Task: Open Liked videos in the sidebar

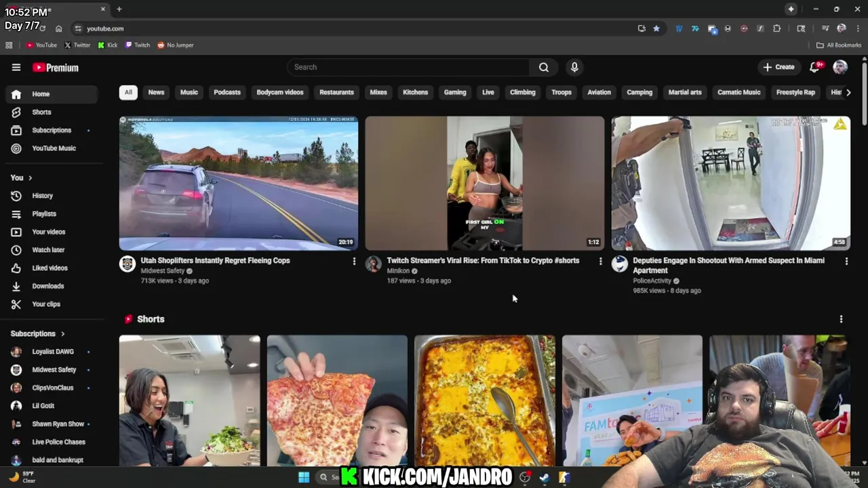Action: 52,268
